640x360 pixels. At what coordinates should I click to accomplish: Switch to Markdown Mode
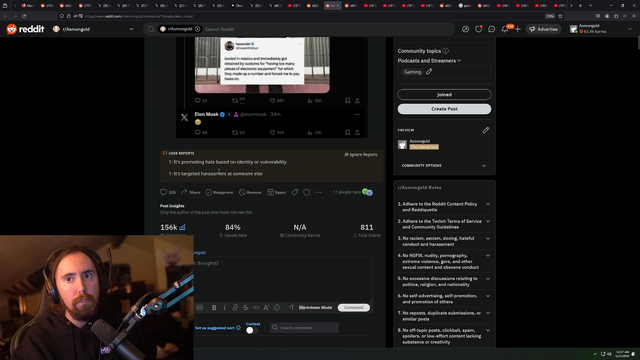point(316,308)
